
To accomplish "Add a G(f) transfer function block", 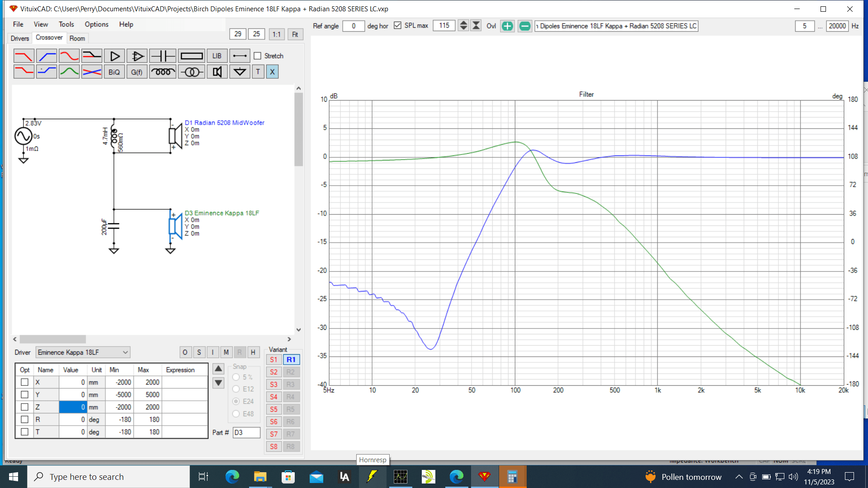I will pyautogui.click(x=137, y=72).
